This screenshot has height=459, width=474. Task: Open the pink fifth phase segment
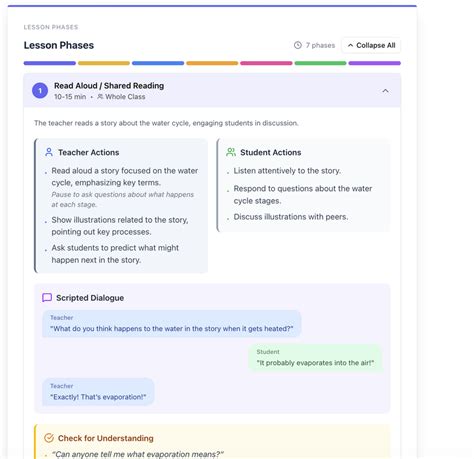point(266,63)
